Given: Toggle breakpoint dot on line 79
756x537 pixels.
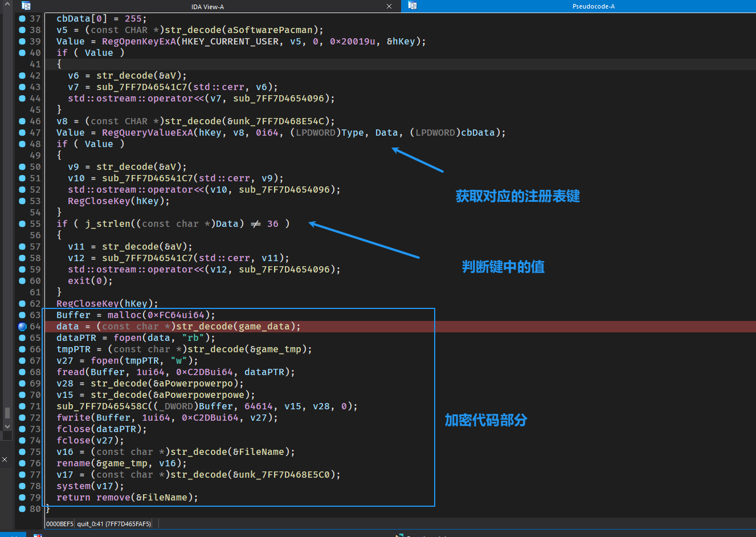Looking at the screenshot, I should (22, 498).
